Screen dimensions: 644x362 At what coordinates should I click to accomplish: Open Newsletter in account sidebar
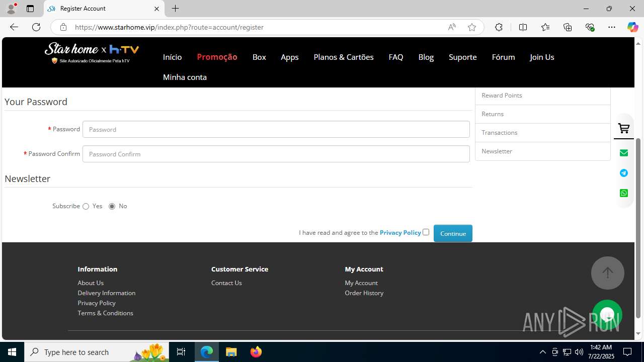tap(543, 151)
